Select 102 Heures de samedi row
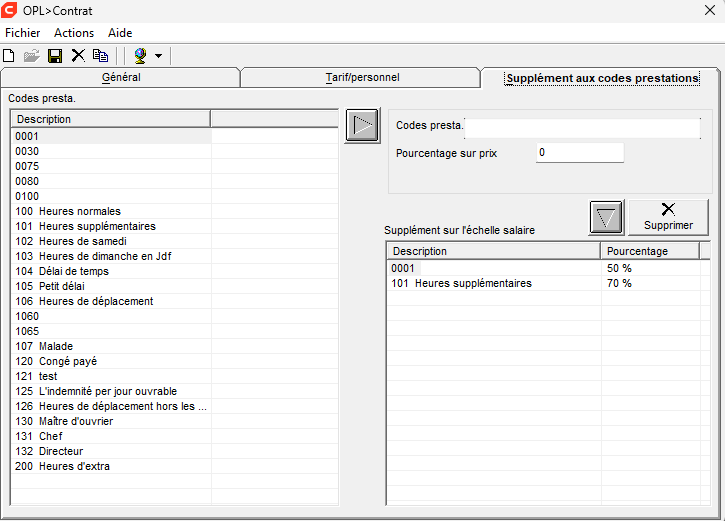The height and width of the screenshot is (521, 725). (x=175, y=241)
